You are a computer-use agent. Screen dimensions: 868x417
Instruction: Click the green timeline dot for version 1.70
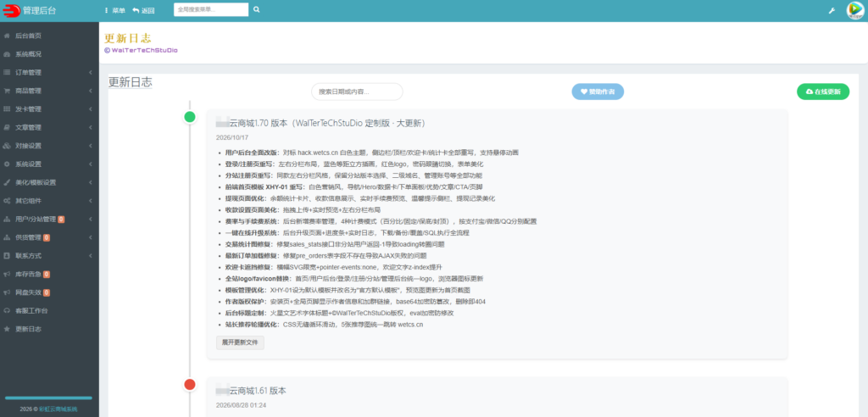click(189, 117)
